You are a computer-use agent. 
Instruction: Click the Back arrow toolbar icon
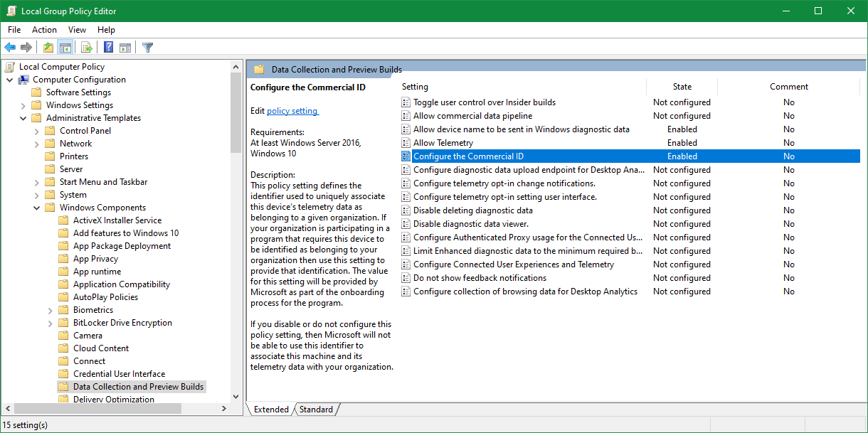point(10,48)
